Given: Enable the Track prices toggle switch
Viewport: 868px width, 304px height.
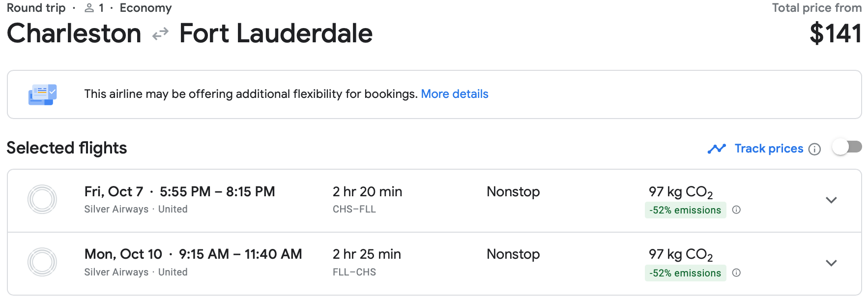Looking at the screenshot, I should [847, 147].
